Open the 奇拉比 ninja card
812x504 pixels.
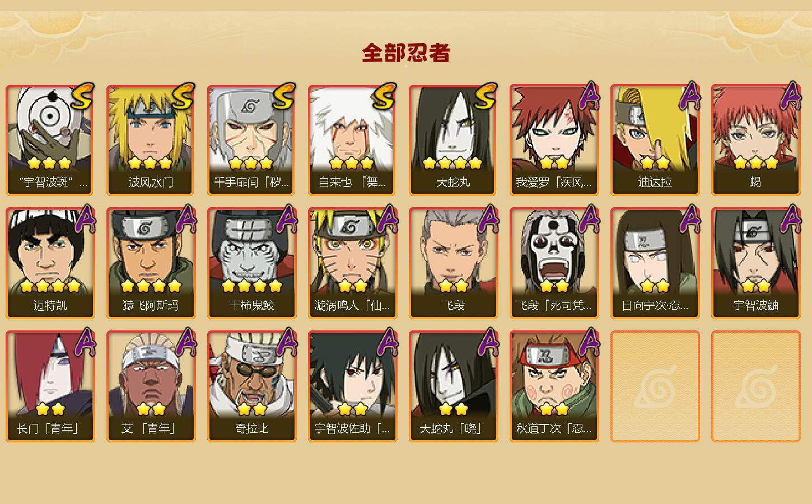(251, 386)
